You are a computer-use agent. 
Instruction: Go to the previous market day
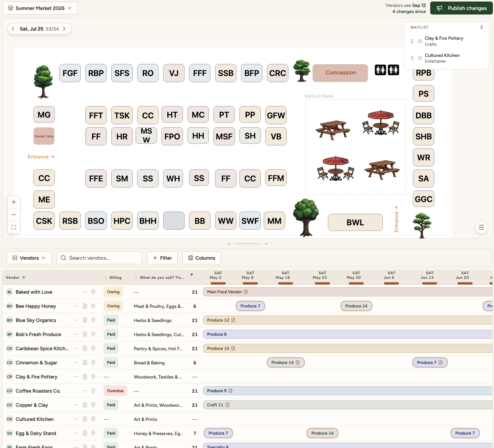(x=13, y=29)
